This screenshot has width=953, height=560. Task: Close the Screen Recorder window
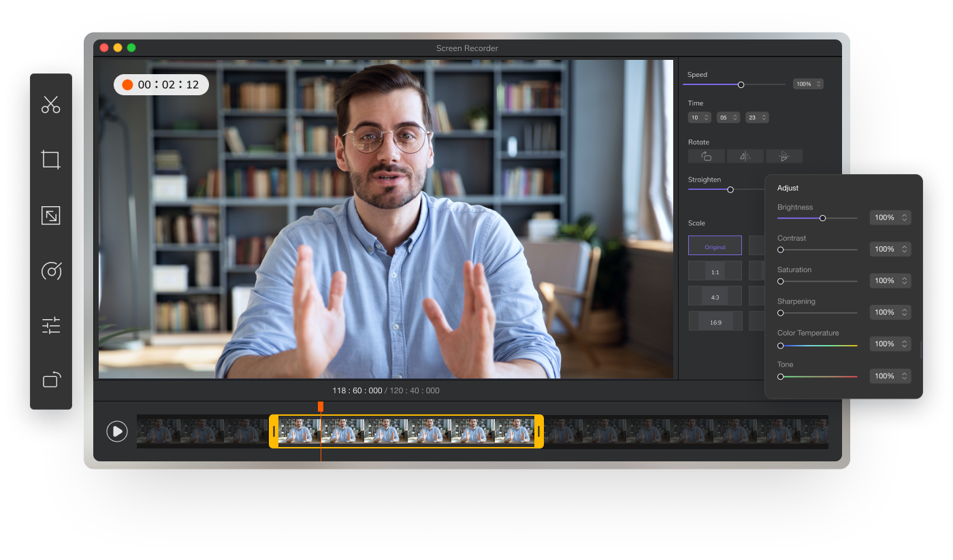click(x=104, y=48)
